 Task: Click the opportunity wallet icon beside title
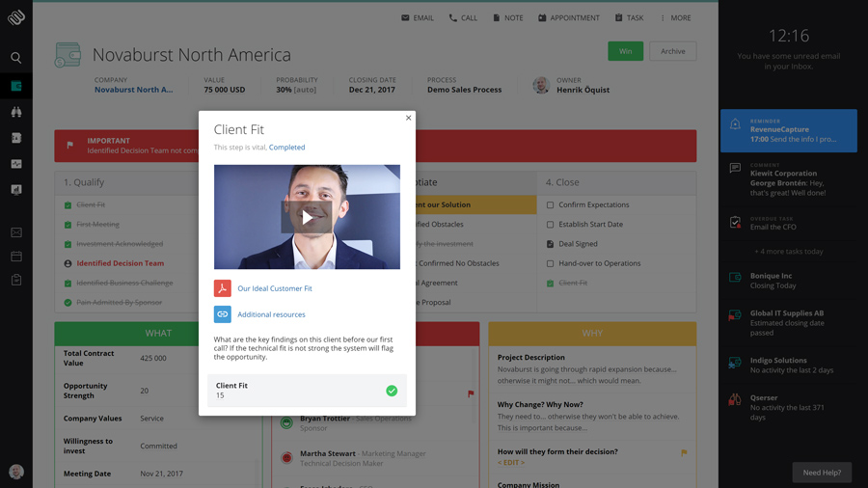(x=68, y=55)
